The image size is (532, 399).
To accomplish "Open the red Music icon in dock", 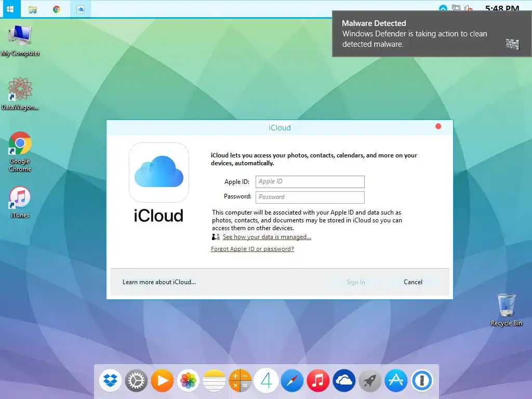I will pyautogui.click(x=318, y=380).
